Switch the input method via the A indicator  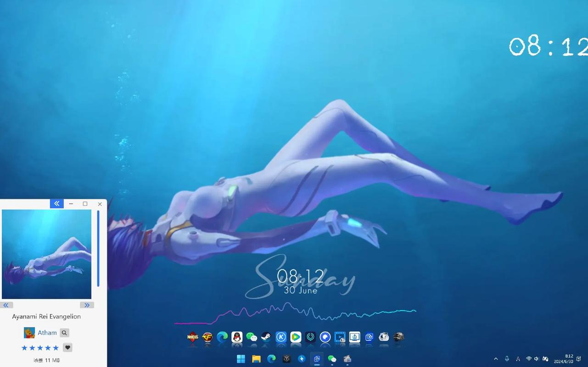pos(518,359)
